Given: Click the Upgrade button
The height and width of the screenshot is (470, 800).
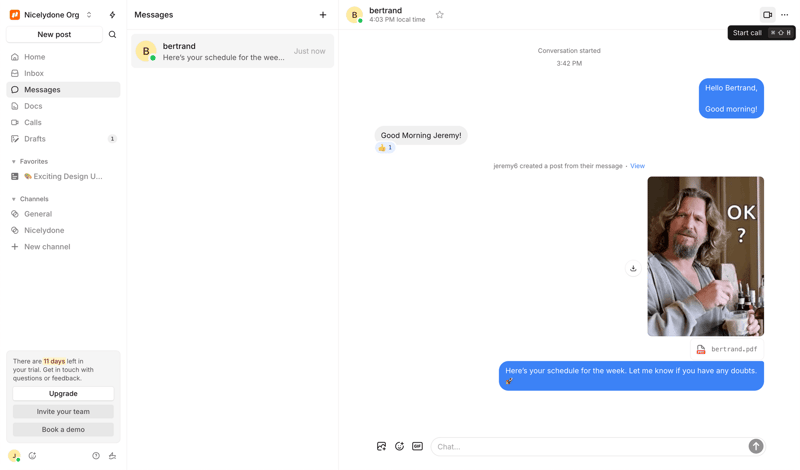Looking at the screenshot, I should pos(63,393).
